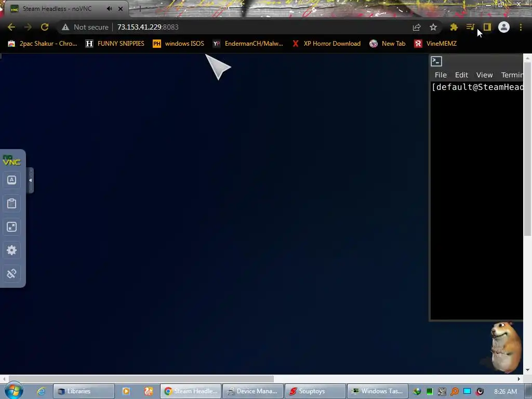Open the Windows Start menu orb

click(14, 391)
